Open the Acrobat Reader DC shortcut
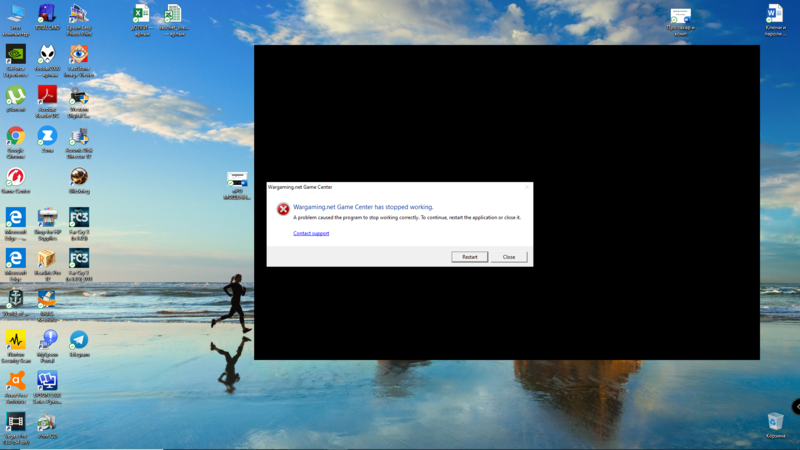Viewport: 800px width, 450px height. coord(47,96)
